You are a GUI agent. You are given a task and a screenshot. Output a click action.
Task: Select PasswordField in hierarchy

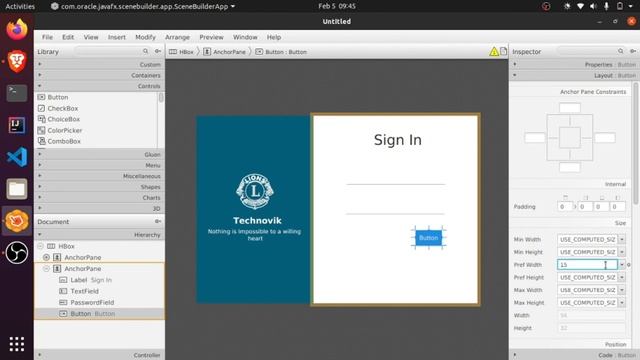pos(100,302)
